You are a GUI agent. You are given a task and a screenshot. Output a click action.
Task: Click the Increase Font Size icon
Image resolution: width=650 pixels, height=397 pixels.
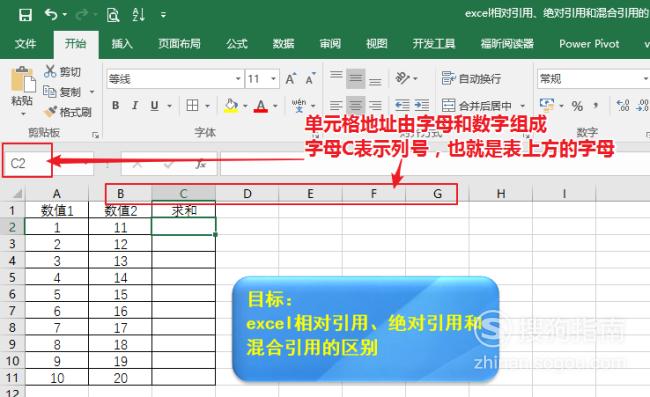point(291,78)
